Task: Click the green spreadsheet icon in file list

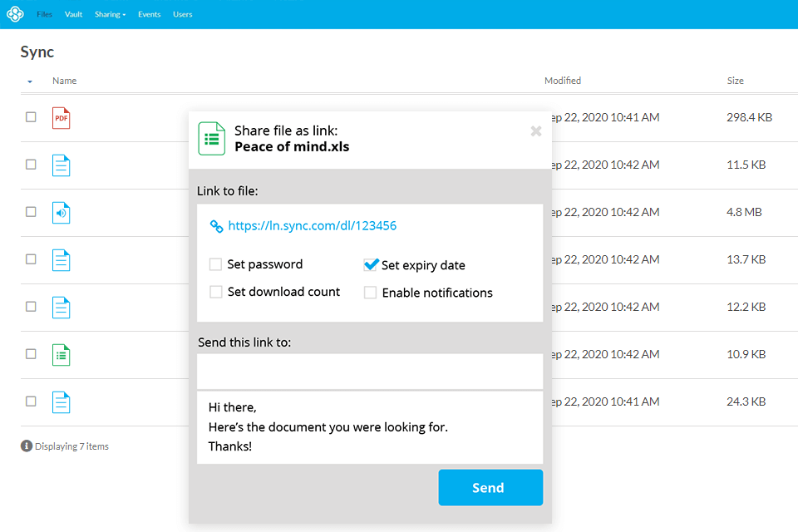Action: (x=61, y=355)
